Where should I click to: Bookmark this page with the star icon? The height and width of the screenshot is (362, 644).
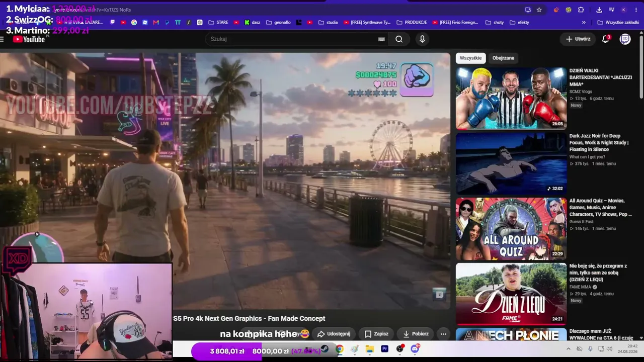pyautogui.click(x=539, y=10)
